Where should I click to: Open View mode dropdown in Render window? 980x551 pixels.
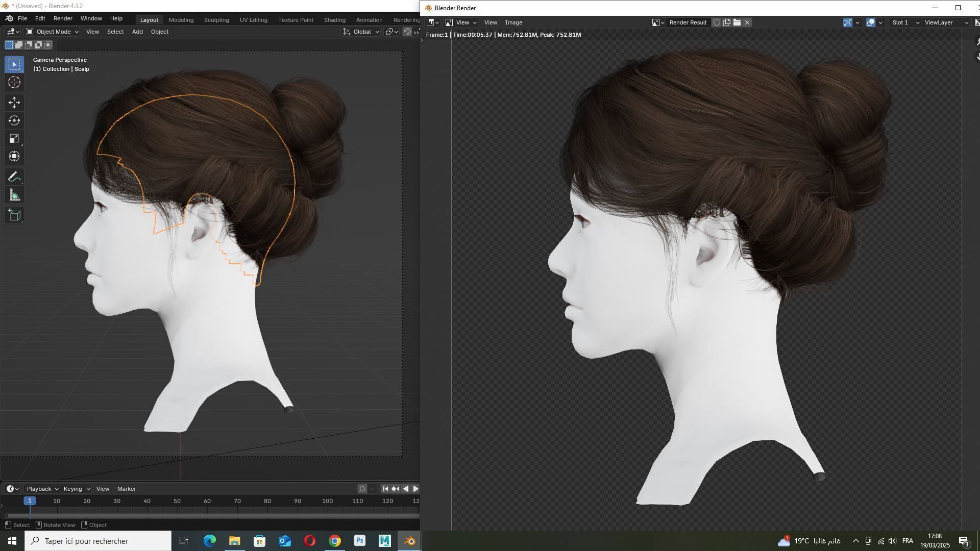pos(461,22)
